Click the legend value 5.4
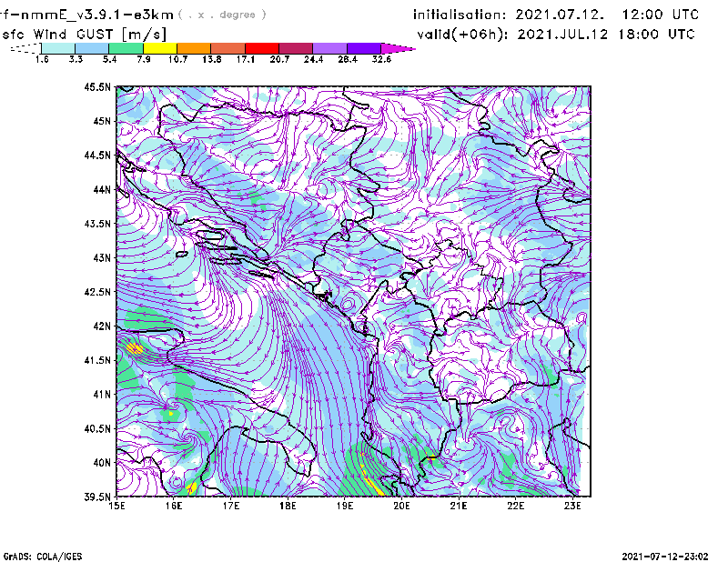728x562 pixels. (x=109, y=59)
